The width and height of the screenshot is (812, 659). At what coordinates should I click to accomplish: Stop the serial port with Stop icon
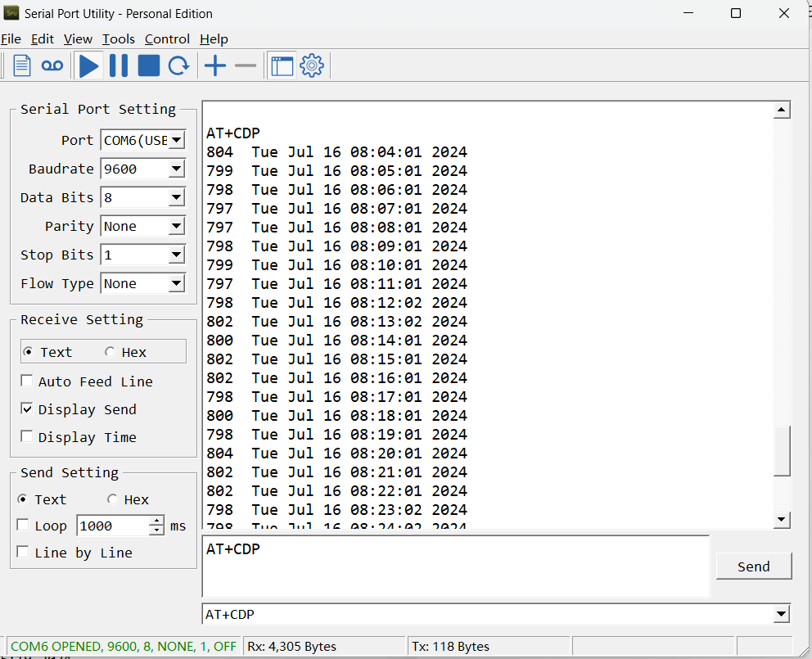point(149,65)
